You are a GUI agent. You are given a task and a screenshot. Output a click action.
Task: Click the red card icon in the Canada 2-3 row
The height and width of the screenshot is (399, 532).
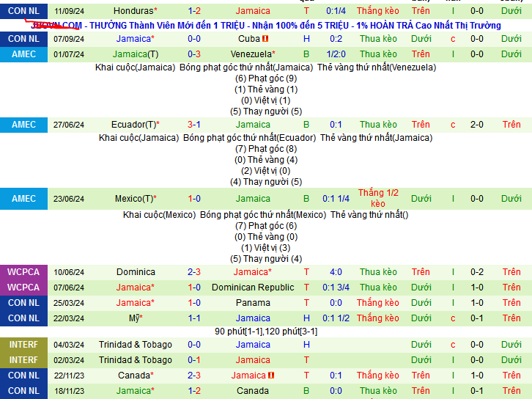click(x=270, y=376)
